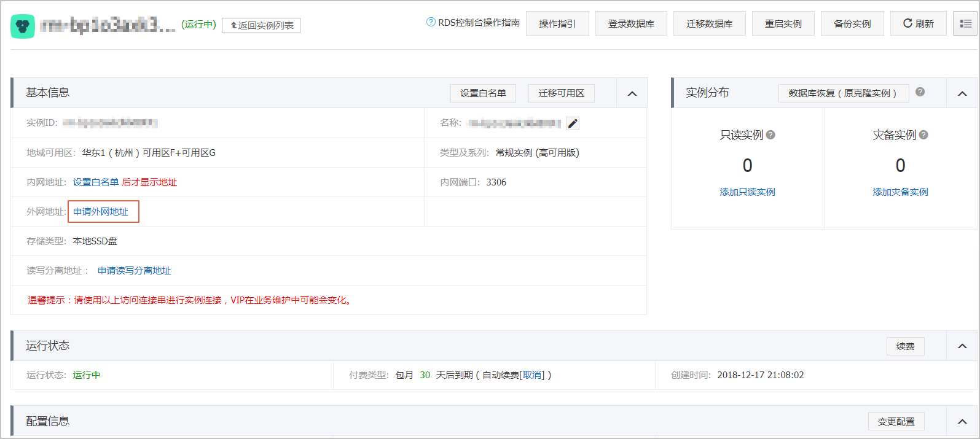Collapse the 实例分布 panel
The height and width of the screenshot is (439, 980).
click(x=962, y=93)
